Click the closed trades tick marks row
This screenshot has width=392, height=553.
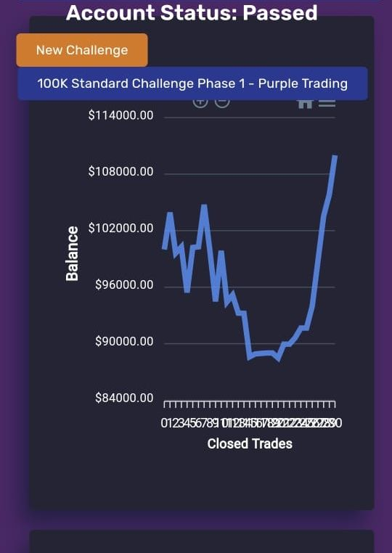[x=250, y=404]
